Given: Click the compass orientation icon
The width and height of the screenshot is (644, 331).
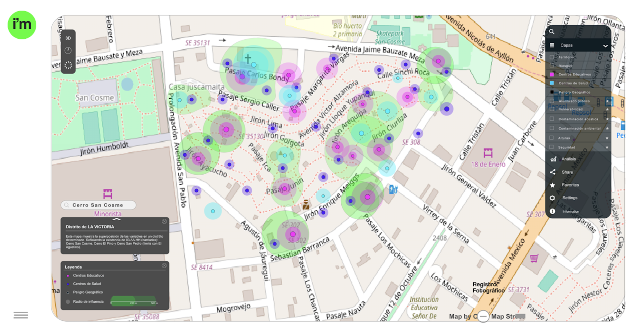Looking at the screenshot, I should [68, 51].
